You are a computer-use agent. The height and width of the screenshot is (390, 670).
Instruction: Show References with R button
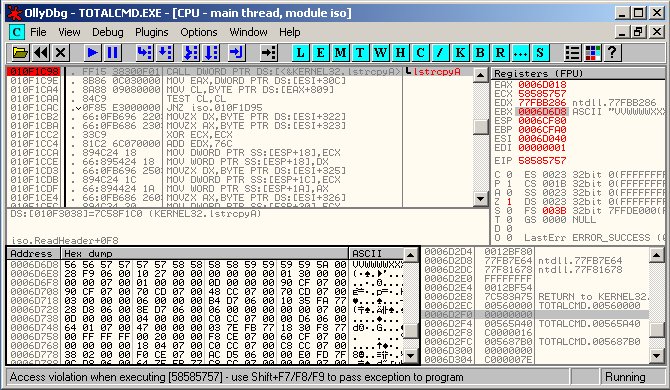coord(500,53)
